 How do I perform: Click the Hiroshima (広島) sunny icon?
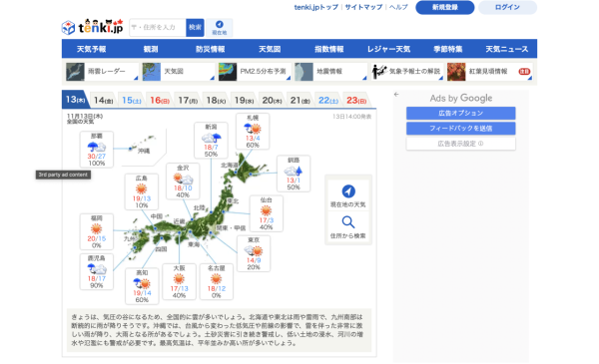tap(142, 188)
